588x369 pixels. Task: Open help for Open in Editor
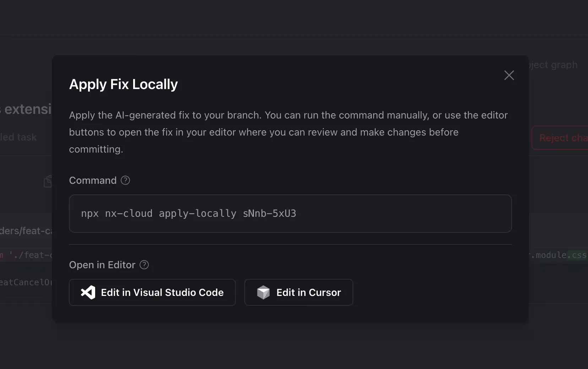(144, 265)
